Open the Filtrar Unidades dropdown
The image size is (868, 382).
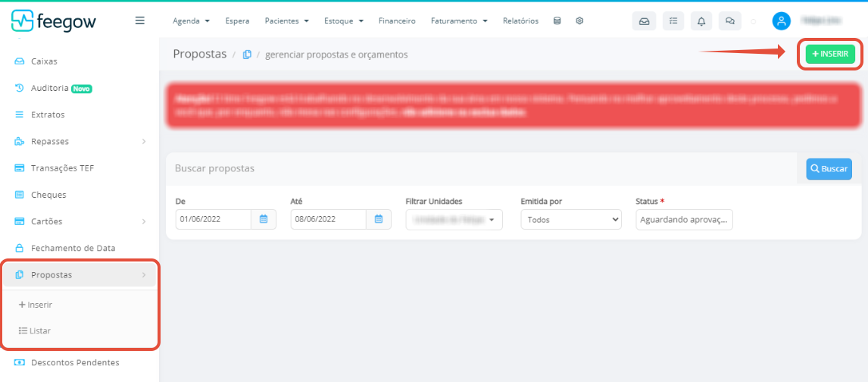[x=454, y=219]
